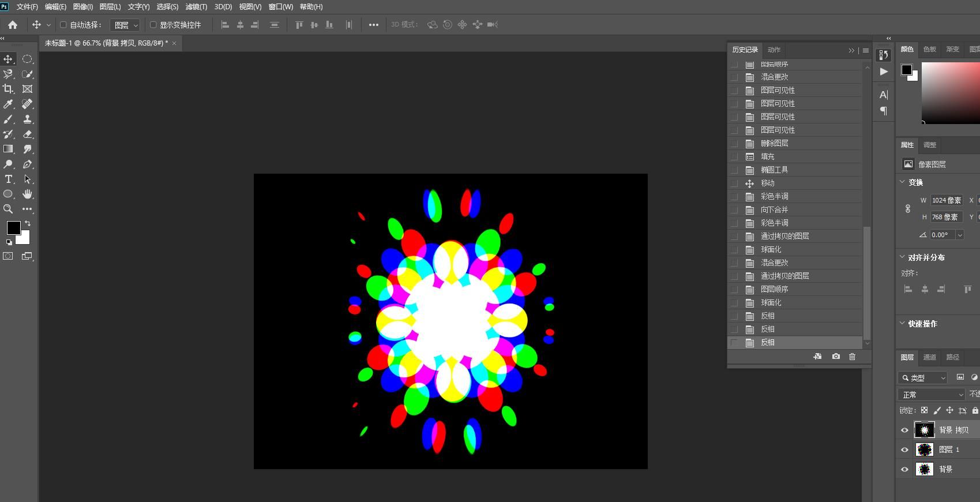980x502 pixels.
Task: Select the Clone Stamp tool
Action: [27, 119]
